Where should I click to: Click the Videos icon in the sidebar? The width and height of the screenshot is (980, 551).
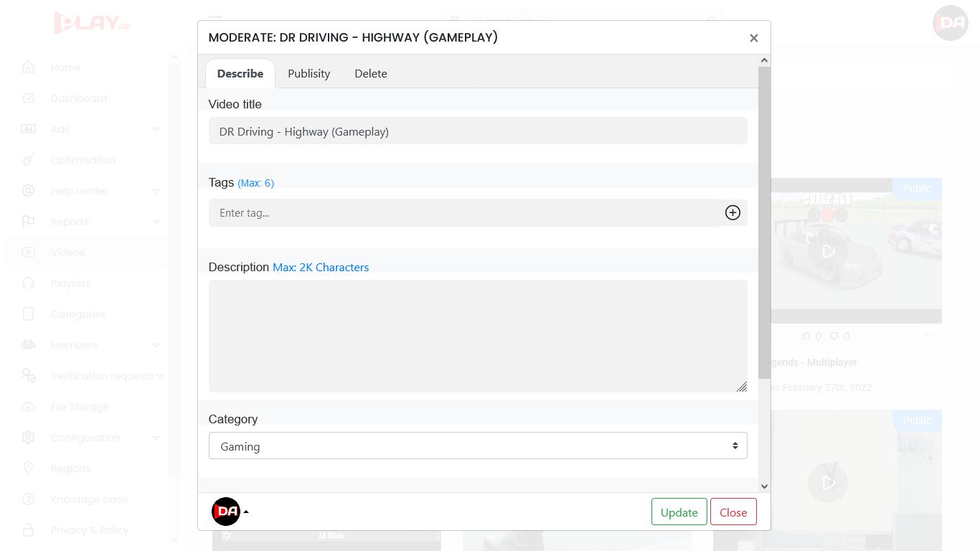coord(28,253)
